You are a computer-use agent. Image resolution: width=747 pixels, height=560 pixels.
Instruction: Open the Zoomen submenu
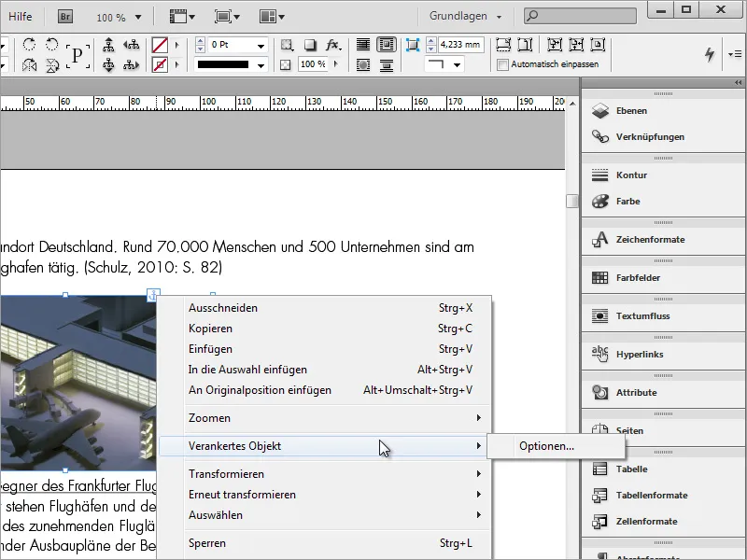[x=325, y=418]
